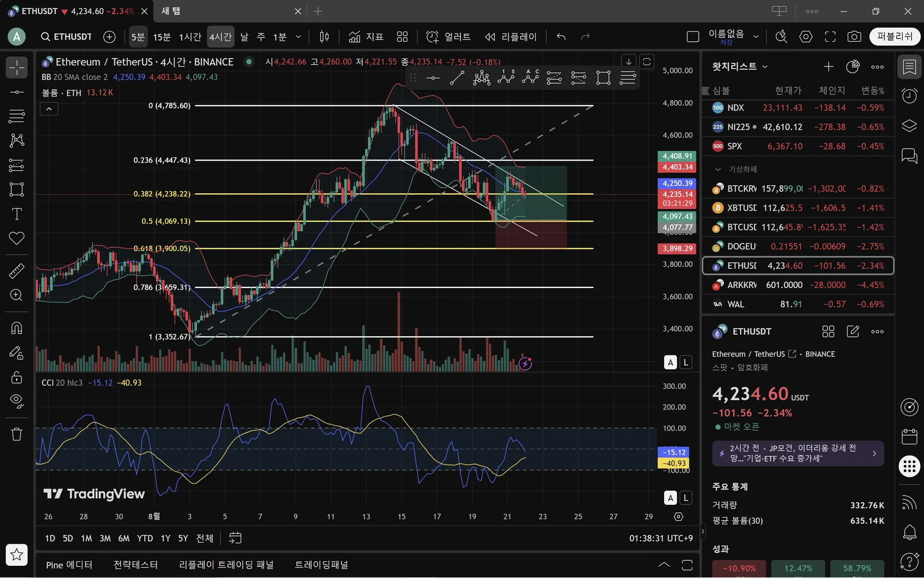Select the Fibonacci retracement drawing tool
Image resolution: width=924 pixels, height=578 pixels.
pos(17,116)
